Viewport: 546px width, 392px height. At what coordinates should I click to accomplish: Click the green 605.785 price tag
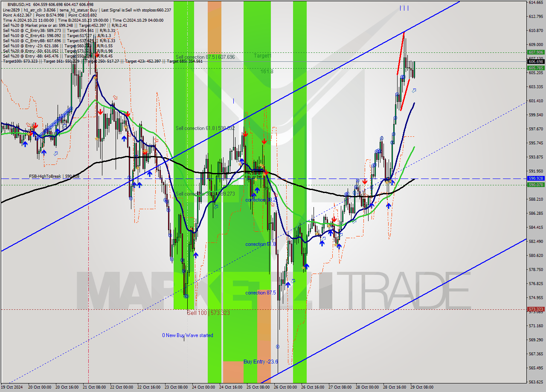coord(536,68)
